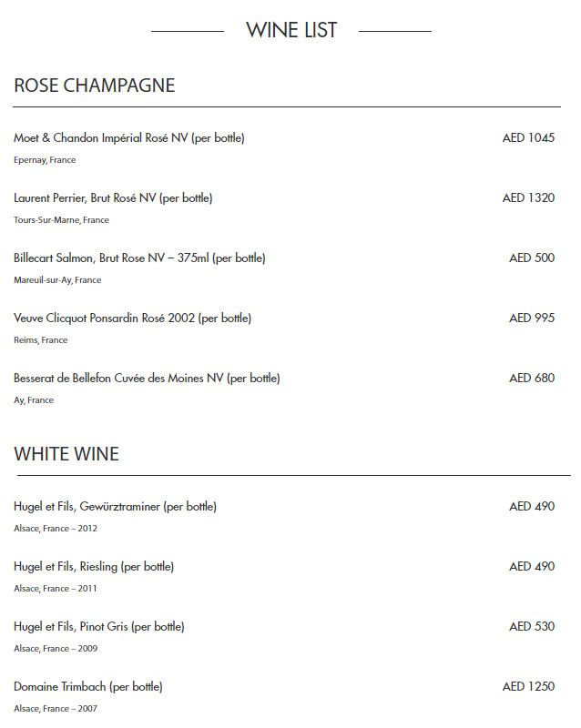Viewport: 581px width, 728px height.
Task: Click Moet & Chandon Impérial Rosé NV entry
Action: tap(129, 138)
